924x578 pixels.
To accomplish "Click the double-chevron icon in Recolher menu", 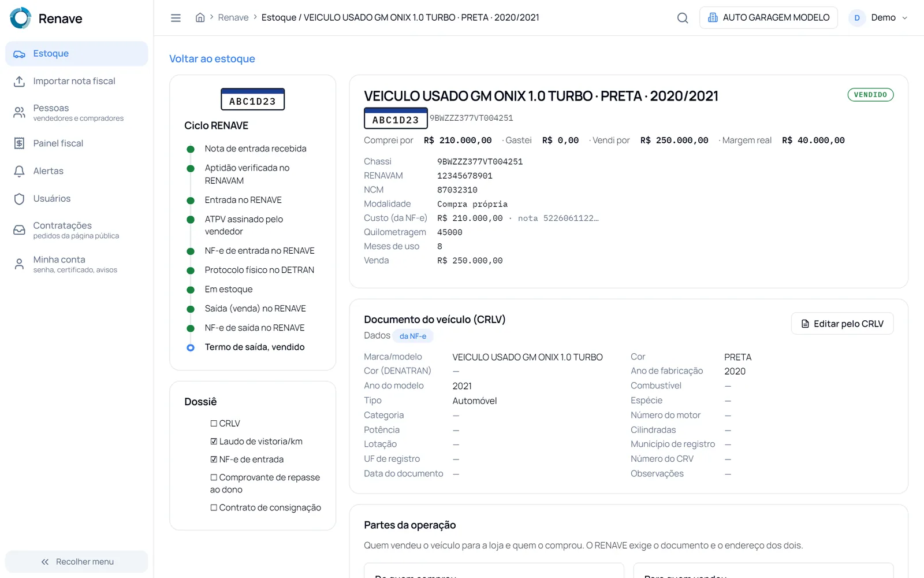I will click(x=45, y=562).
